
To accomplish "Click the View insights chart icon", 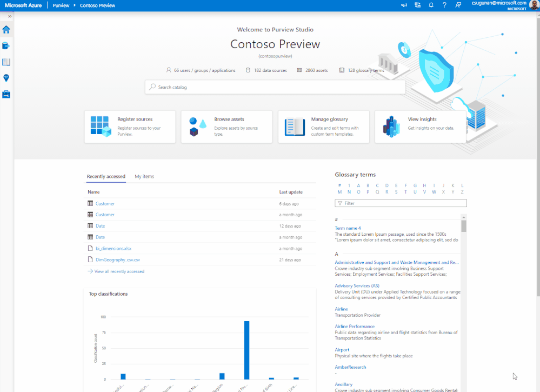I will pyautogui.click(x=391, y=127).
